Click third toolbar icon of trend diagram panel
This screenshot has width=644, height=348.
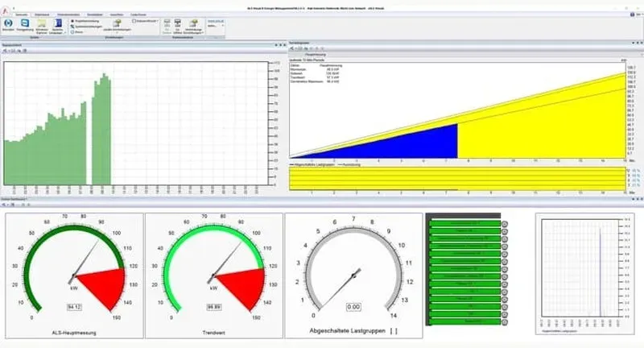[x=306, y=48]
